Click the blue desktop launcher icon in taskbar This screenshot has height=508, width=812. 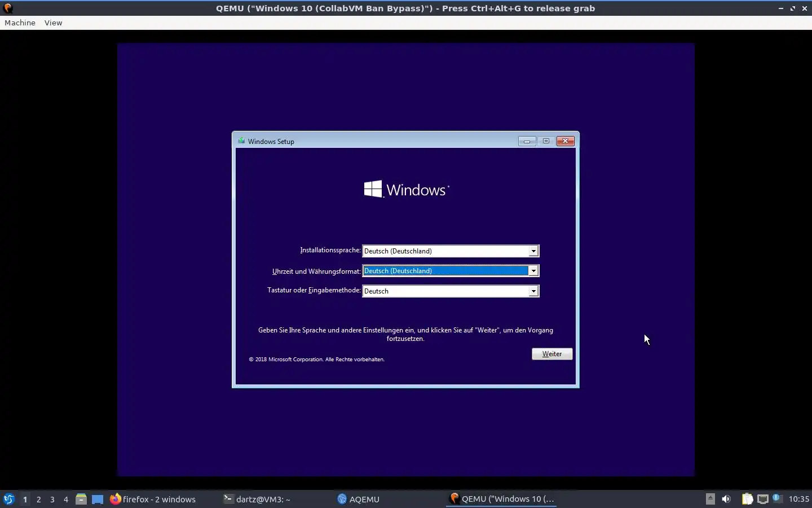(x=98, y=499)
